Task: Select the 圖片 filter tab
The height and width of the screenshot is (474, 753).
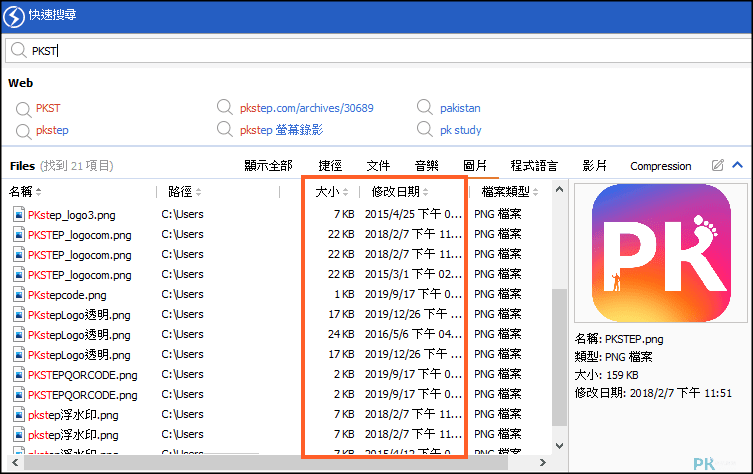Action: (474, 166)
